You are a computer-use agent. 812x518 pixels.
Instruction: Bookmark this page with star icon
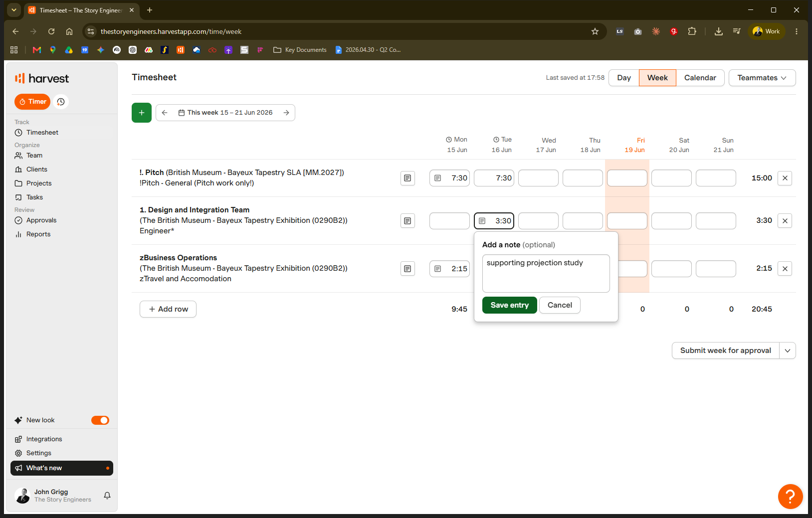click(595, 31)
